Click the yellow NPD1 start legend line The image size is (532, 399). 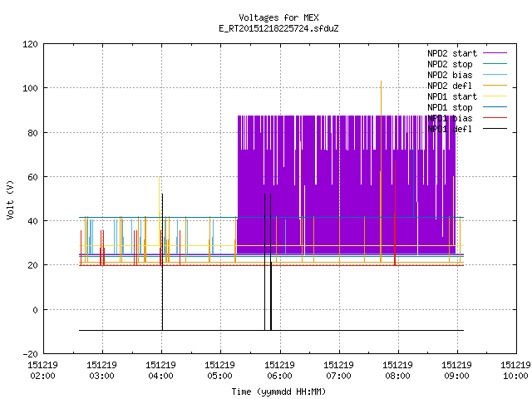[x=495, y=96]
